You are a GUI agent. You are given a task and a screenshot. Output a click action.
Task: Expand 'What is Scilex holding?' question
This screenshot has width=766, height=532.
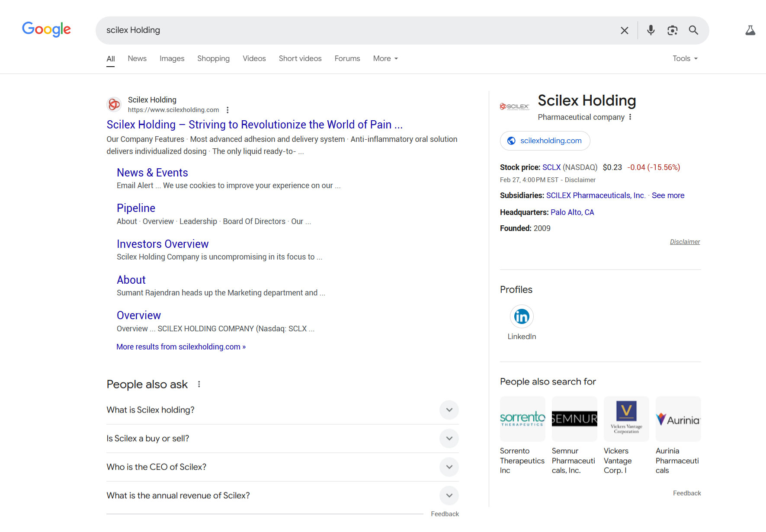pyautogui.click(x=282, y=410)
